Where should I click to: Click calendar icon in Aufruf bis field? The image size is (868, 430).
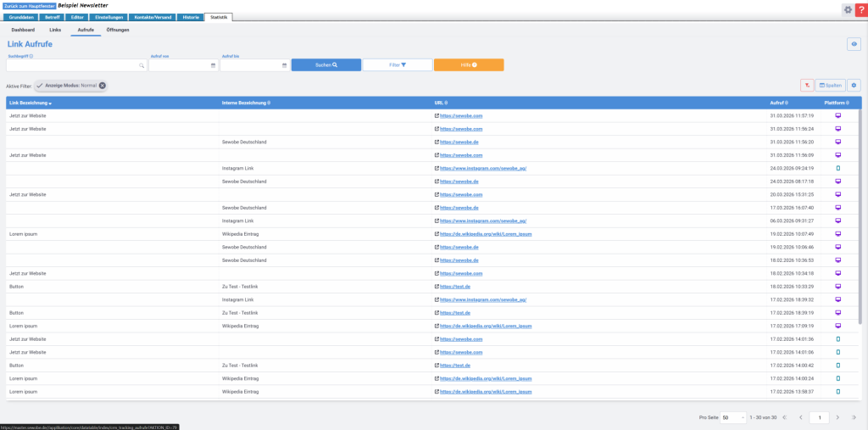point(284,65)
